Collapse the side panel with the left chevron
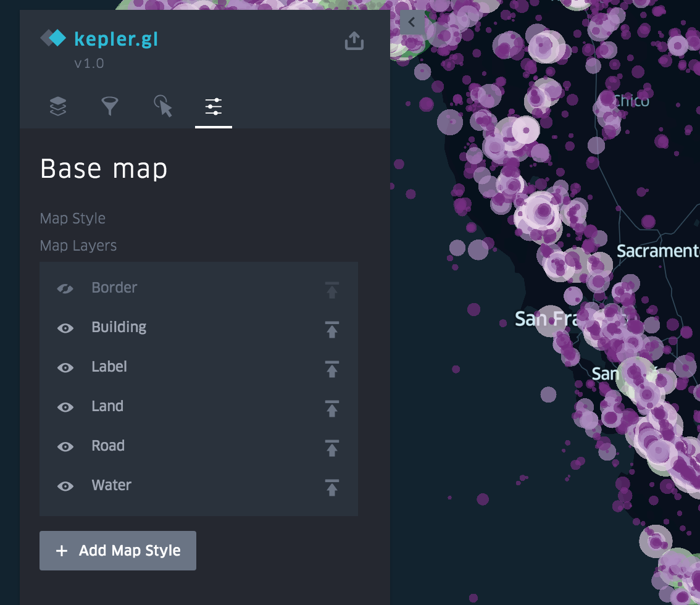The width and height of the screenshot is (700, 605). click(411, 22)
